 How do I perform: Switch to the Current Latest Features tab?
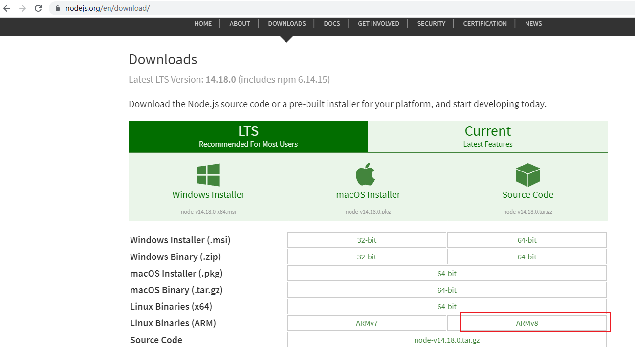click(x=488, y=136)
